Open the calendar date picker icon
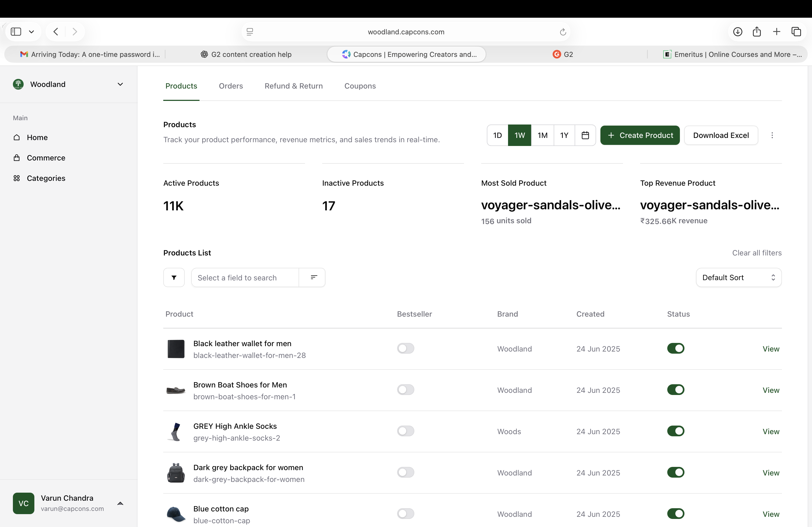Viewport: 812px width, 527px height. (x=585, y=135)
